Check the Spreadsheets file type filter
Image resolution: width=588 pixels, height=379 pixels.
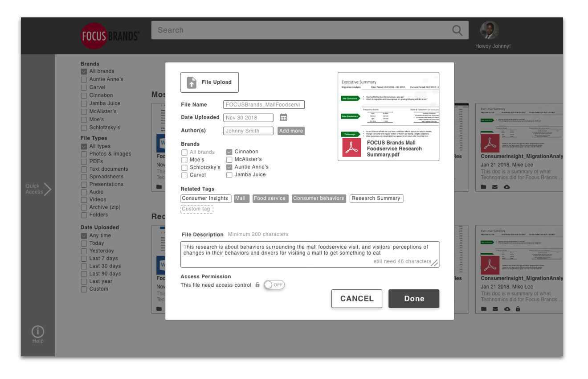pyautogui.click(x=84, y=177)
